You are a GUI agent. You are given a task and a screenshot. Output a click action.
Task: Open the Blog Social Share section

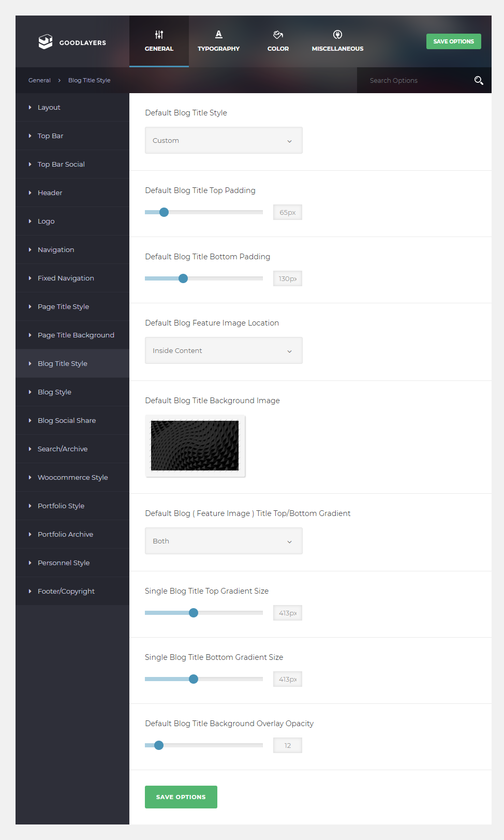pos(72,420)
